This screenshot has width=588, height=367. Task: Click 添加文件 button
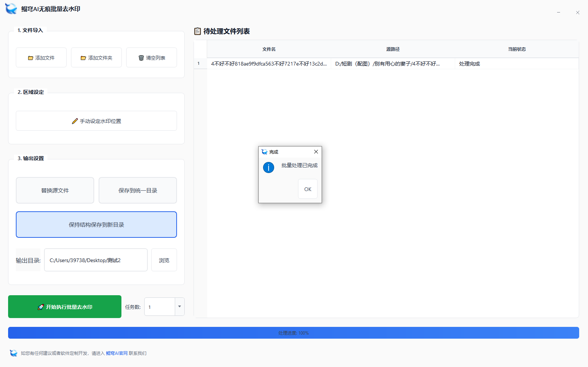tap(41, 57)
